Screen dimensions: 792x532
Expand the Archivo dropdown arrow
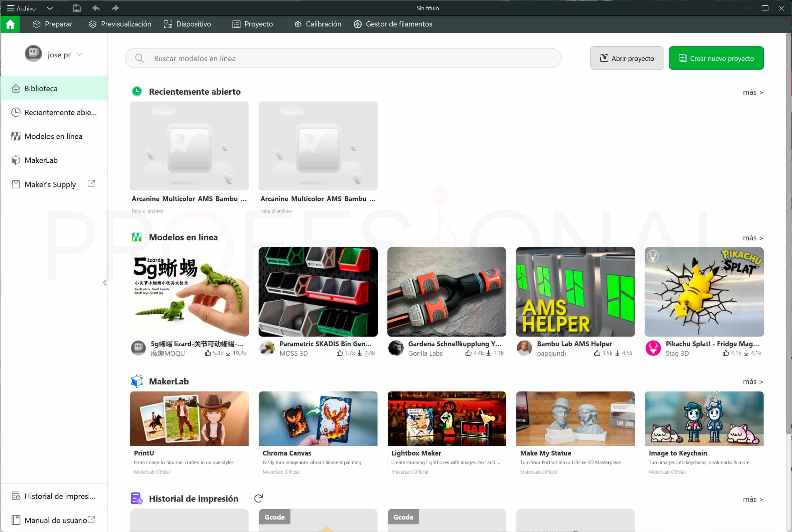click(50, 8)
